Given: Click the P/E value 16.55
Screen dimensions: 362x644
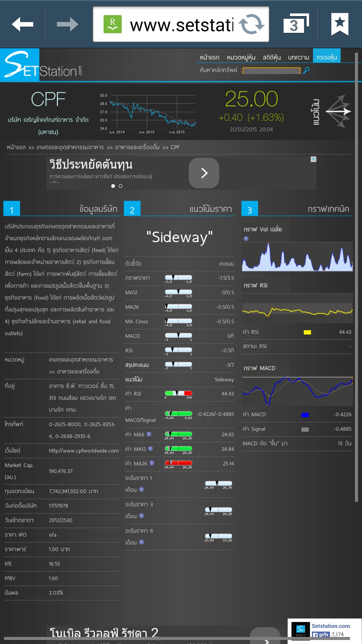Looking at the screenshot, I should (x=54, y=564).
